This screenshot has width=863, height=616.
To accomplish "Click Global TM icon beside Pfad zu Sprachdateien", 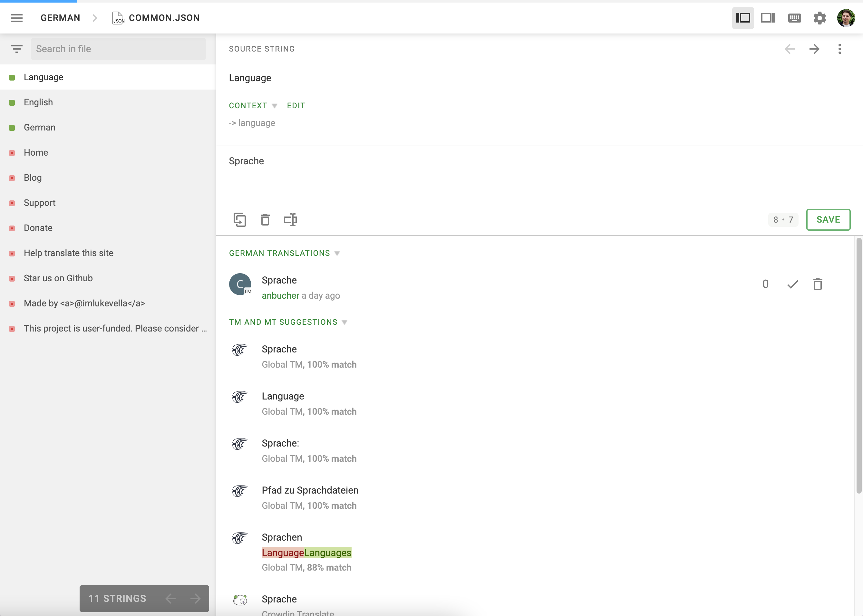I will (x=240, y=491).
